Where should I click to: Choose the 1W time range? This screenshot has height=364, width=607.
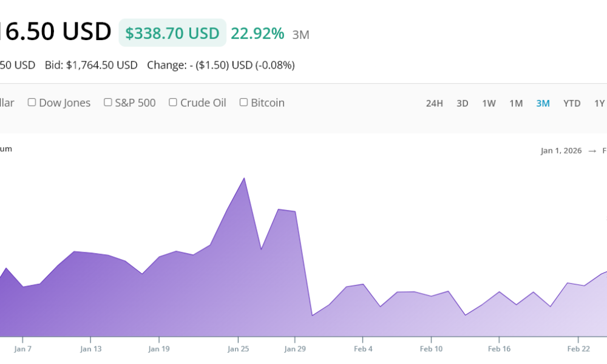coord(489,103)
